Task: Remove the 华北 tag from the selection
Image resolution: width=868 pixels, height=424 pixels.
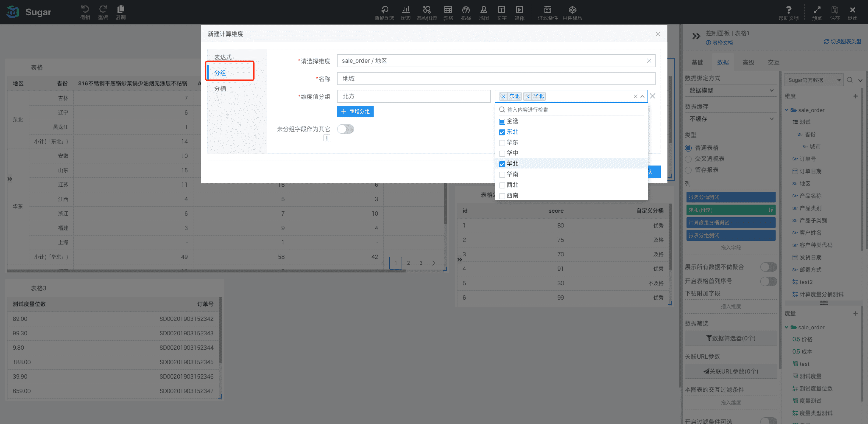Action: click(x=528, y=97)
